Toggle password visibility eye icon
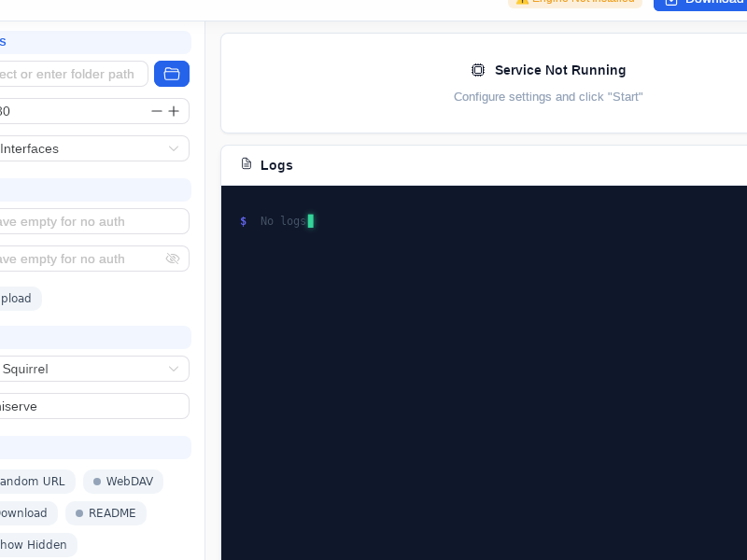This screenshot has width=747, height=560. pos(173,259)
